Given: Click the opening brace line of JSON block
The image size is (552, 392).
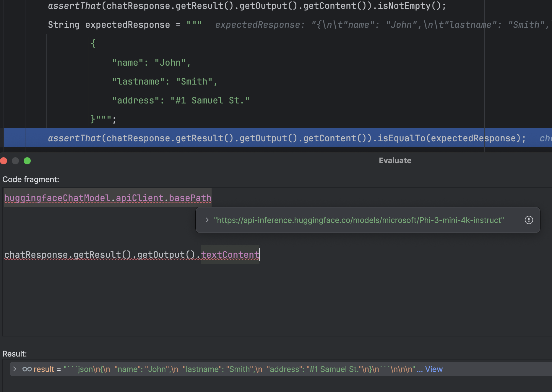Looking at the screenshot, I should [x=93, y=43].
